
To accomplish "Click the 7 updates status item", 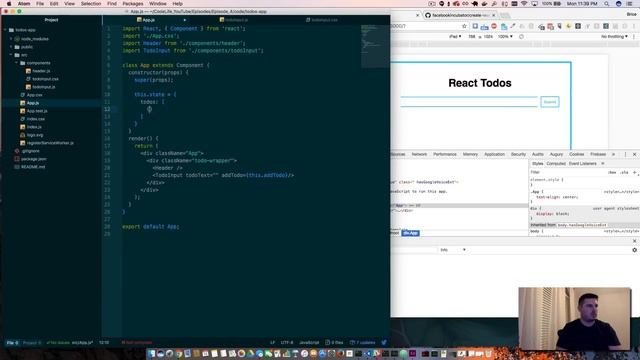I will [x=362, y=342].
